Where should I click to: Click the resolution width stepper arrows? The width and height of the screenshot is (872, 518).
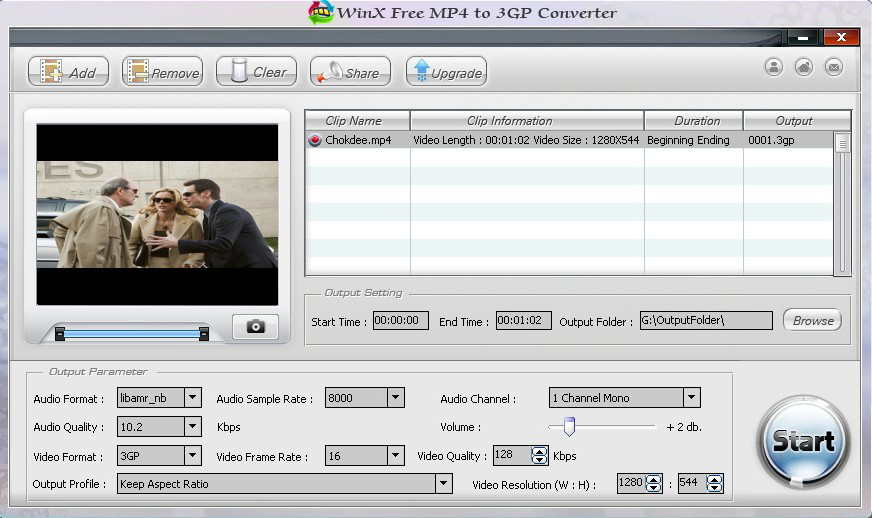(x=653, y=484)
